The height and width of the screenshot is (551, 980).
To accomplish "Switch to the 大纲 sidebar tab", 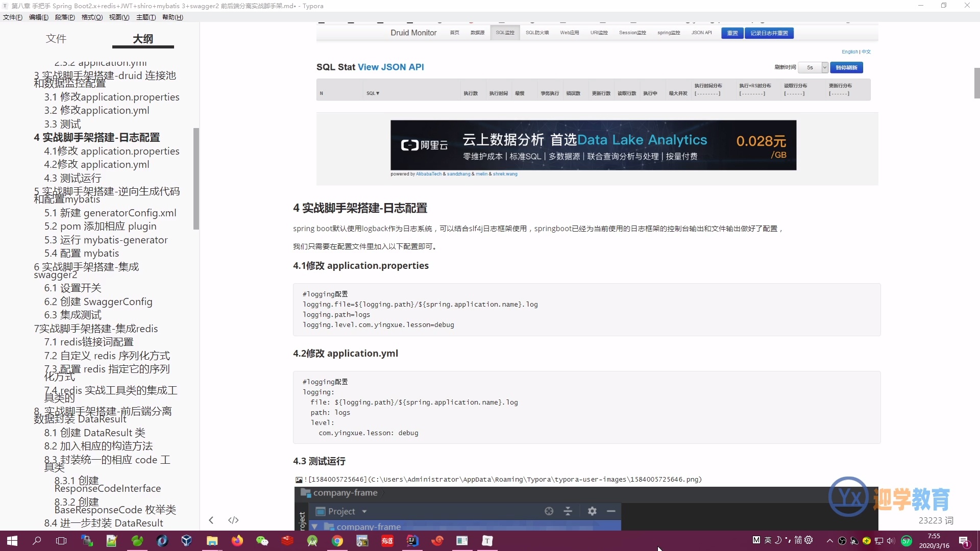I will coord(142,39).
